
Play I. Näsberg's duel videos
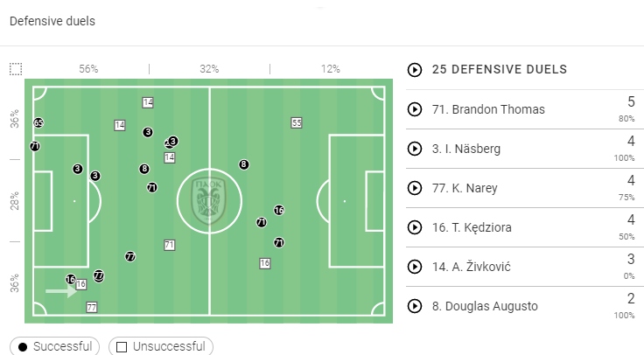pos(415,149)
